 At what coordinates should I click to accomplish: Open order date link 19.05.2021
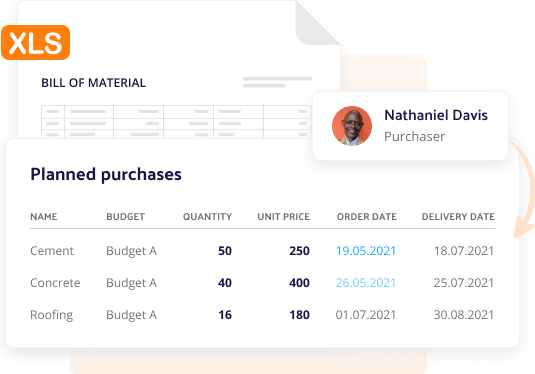coord(366,251)
